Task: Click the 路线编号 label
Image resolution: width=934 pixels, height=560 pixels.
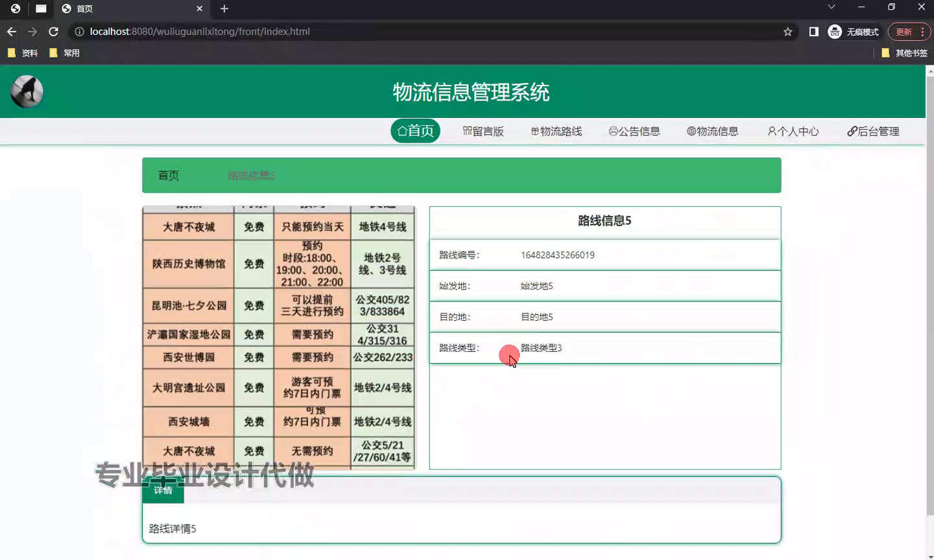Action: click(459, 255)
